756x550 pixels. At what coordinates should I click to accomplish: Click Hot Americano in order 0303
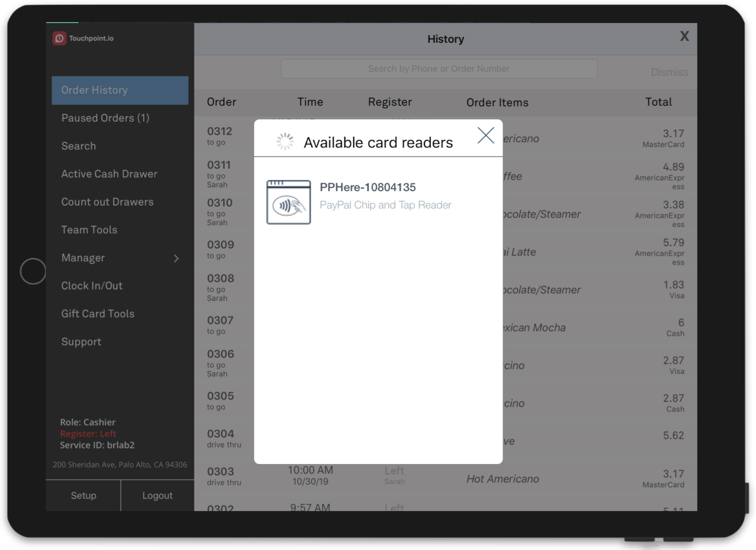(x=502, y=479)
